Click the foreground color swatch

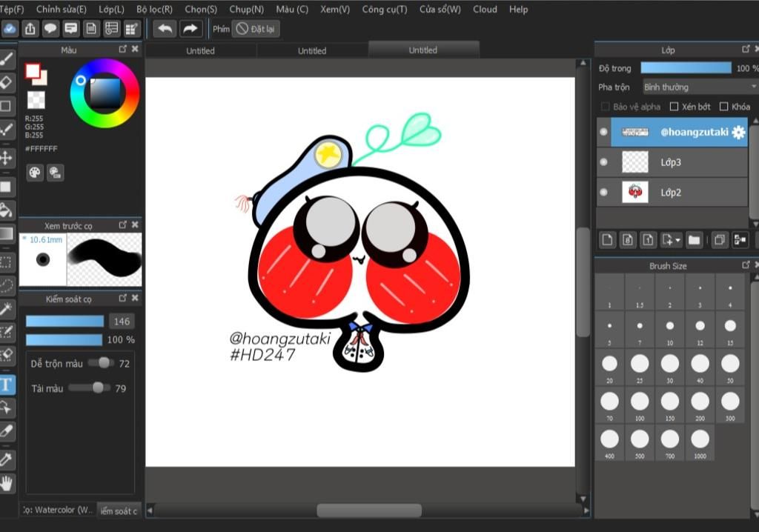[33, 71]
